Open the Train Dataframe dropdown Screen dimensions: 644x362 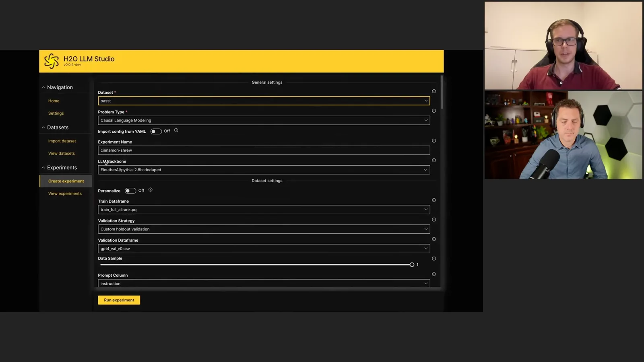pos(264,210)
